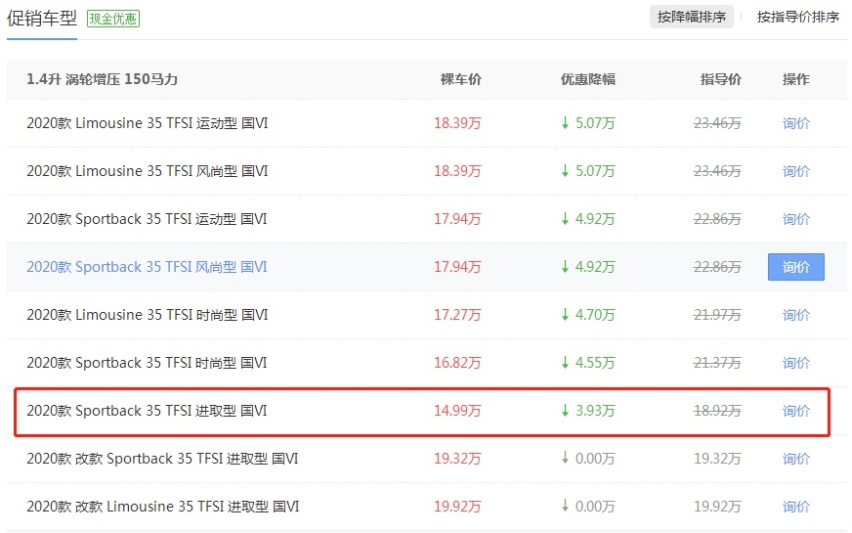Open 2020款 改款 Limousine 35 TFSI 进取型
Viewport: 852px width, 533px height.
163,506
